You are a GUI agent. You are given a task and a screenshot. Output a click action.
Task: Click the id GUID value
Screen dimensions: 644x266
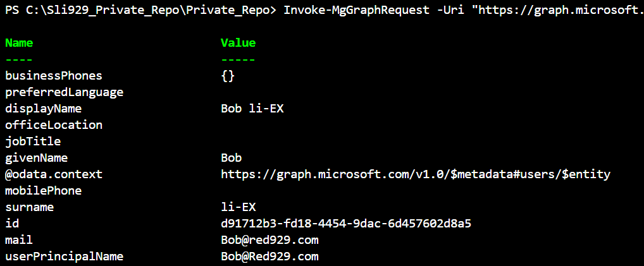click(346, 224)
